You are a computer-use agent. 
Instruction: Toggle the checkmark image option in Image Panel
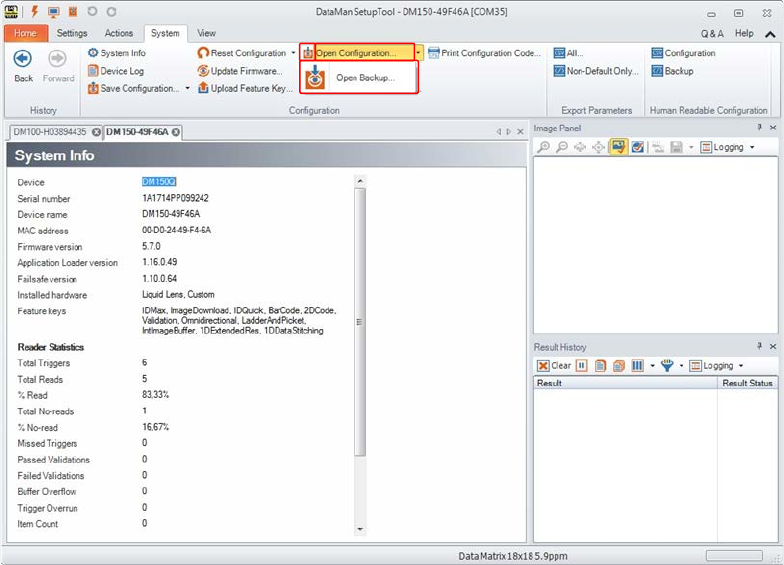click(x=637, y=147)
